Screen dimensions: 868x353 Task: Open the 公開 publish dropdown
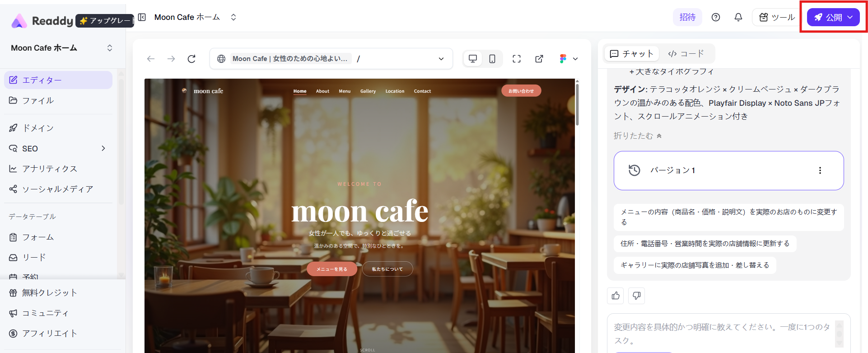click(x=833, y=17)
